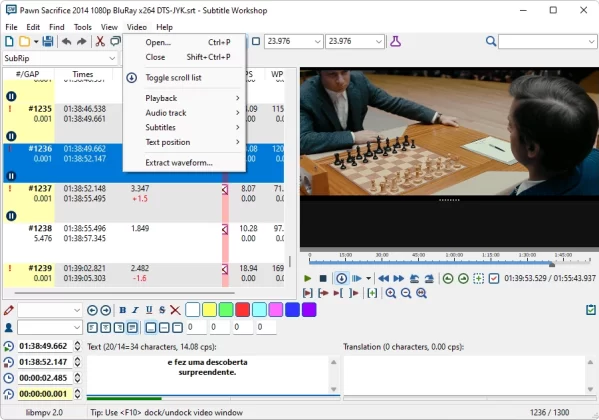
Task: Open the Help menu
Action: 165,27
